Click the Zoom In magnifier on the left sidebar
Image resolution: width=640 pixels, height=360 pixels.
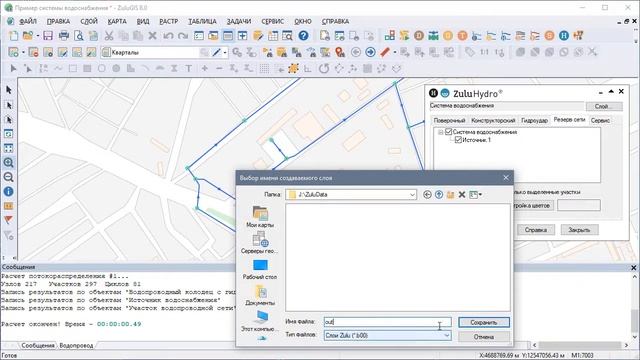(x=8, y=163)
